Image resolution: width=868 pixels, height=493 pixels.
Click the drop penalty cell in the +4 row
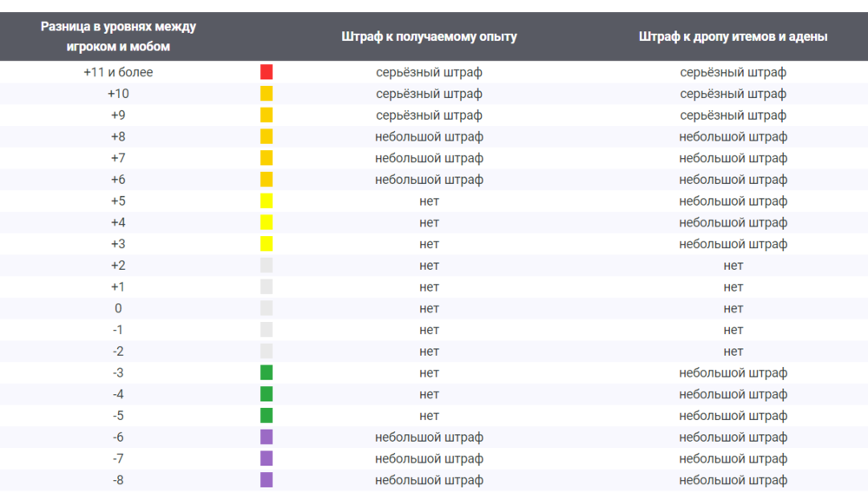733,222
